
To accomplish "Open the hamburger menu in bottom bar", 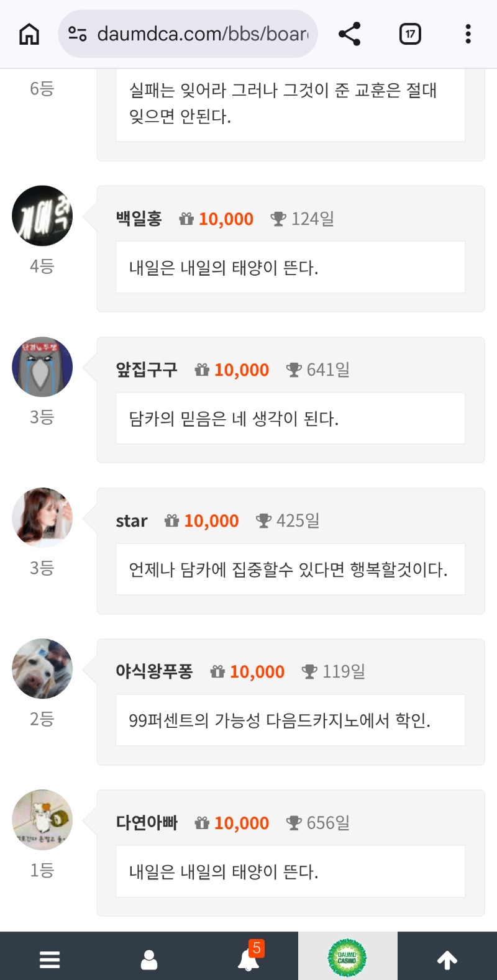I will pyautogui.click(x=50, y=960).
